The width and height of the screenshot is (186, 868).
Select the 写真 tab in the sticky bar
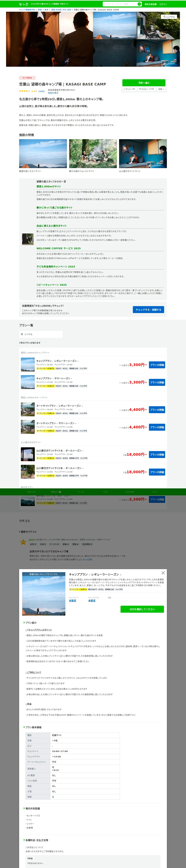tap(105, 492)
